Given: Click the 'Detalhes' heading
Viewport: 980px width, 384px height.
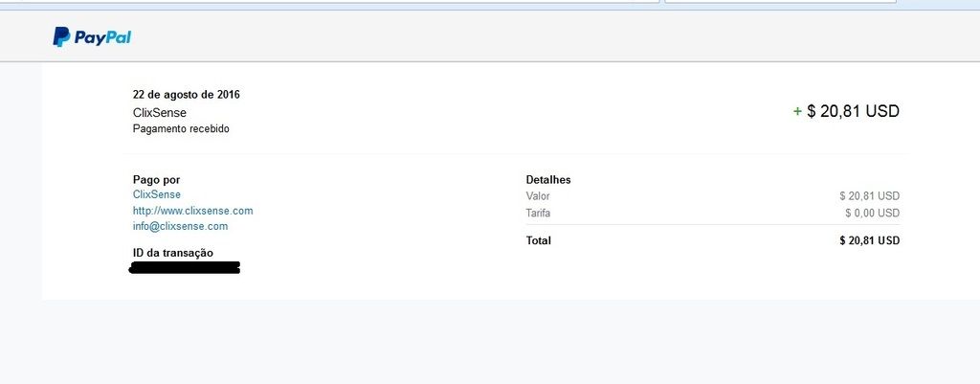Looking at the screenshot, I should coord(548,180).
